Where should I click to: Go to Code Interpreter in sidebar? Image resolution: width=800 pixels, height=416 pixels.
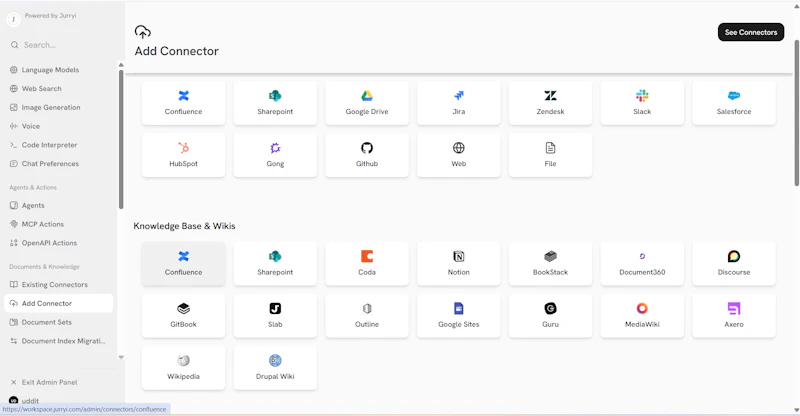pos(59,145)
